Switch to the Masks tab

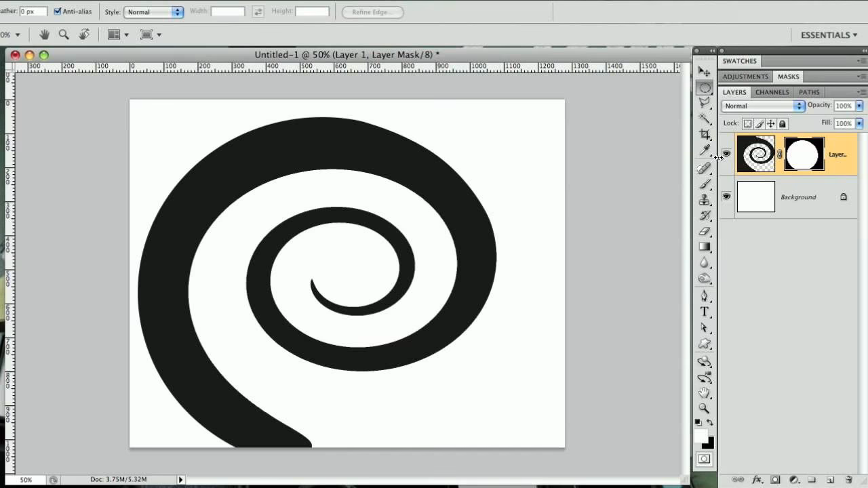(x=788, y=77)
